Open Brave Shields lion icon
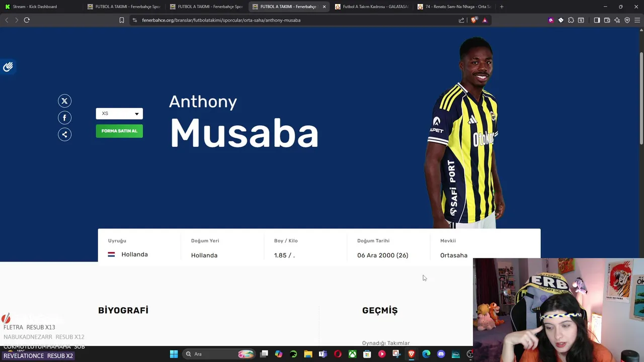644x362 pixels. coord(474,20)
